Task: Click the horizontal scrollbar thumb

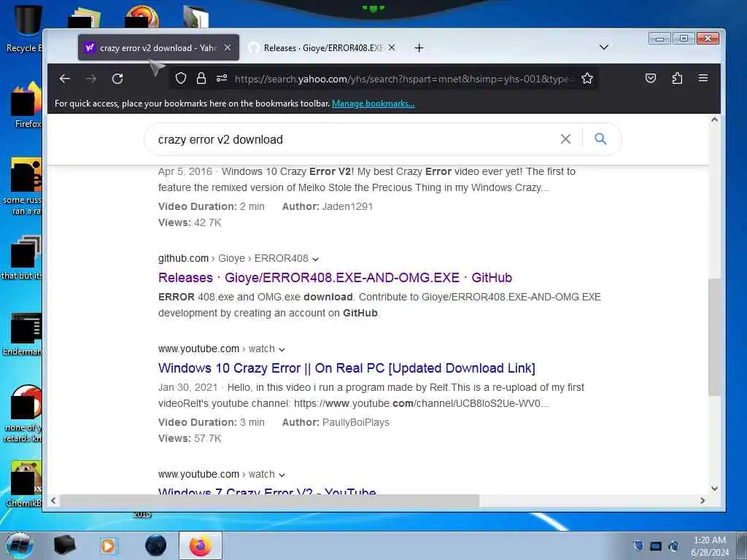Action: [x=269, y=500]
